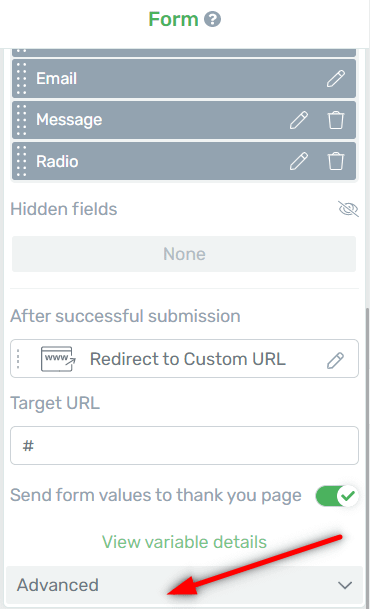Edit the Radio field with pencil icon
Image resolution: width=370 pixels, height=609 pixels.
coord(299,161)
